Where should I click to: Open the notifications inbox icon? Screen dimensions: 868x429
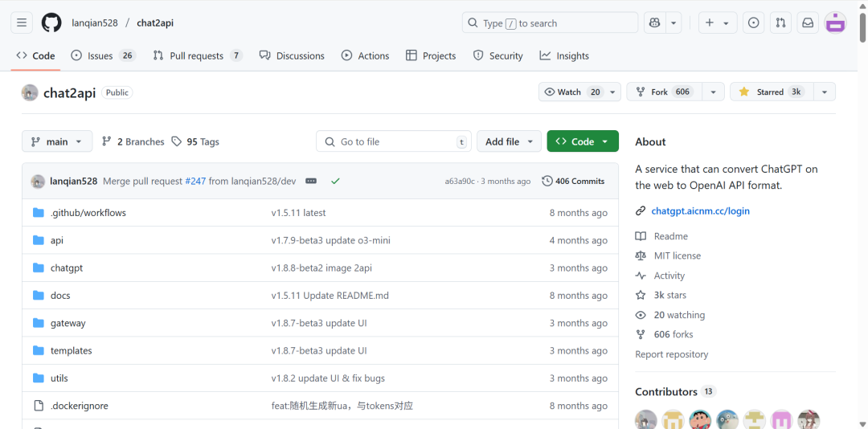(808, 23)
